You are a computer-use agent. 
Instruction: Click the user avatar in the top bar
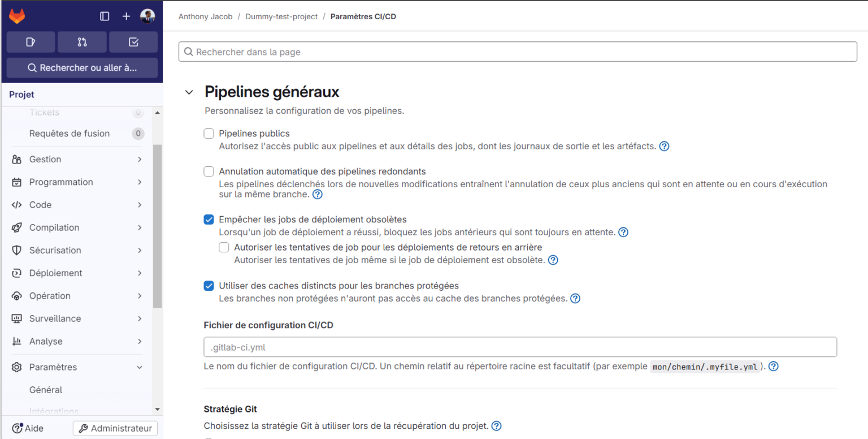(147, 16)
